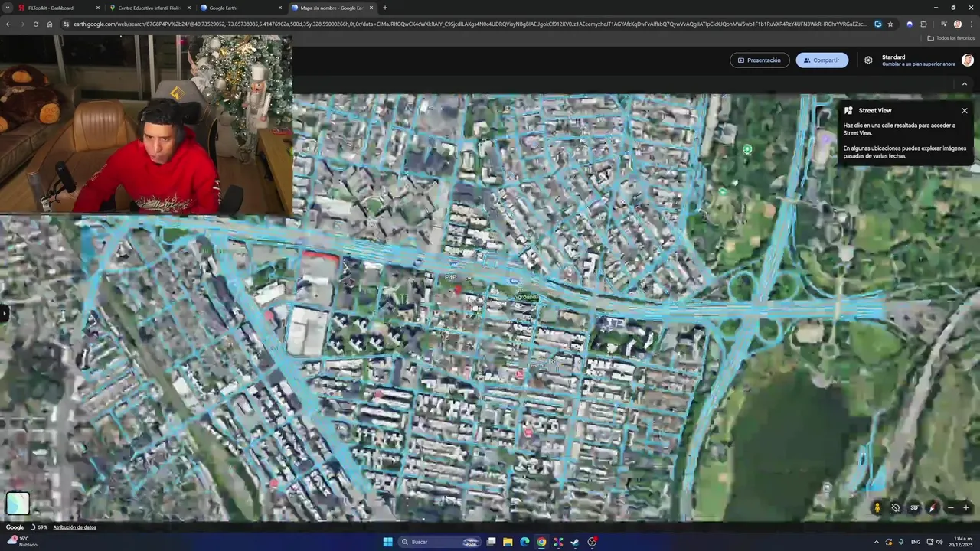Open the browser extensions puzzle icon
The height and width of the screenshot is (551, 980).
tap(923, 24)
